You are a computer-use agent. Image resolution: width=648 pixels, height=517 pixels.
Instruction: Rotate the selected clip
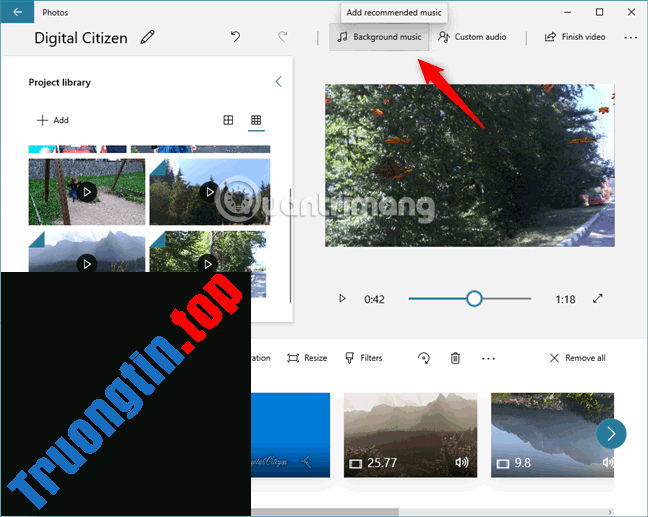pos(424,358)
